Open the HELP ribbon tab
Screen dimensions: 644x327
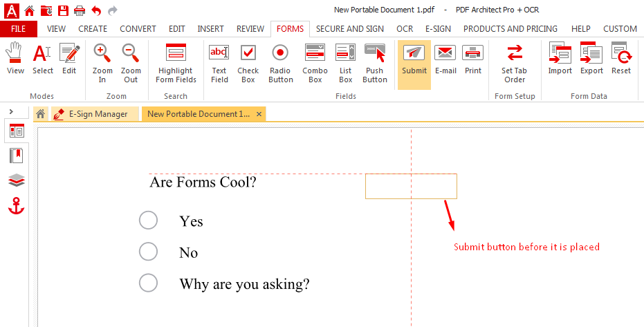pyautogui.click(x=581, y=29)
